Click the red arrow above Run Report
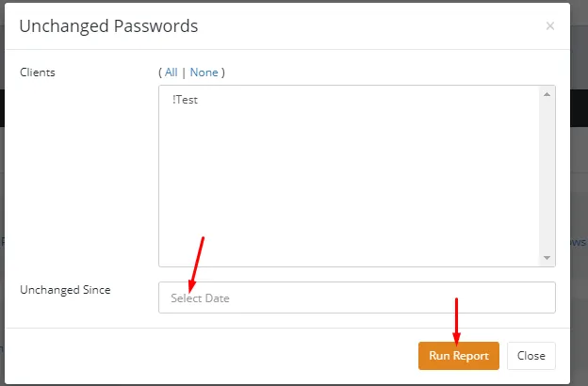The width and height of the screenshot is (588, 386). coord(456,320)
